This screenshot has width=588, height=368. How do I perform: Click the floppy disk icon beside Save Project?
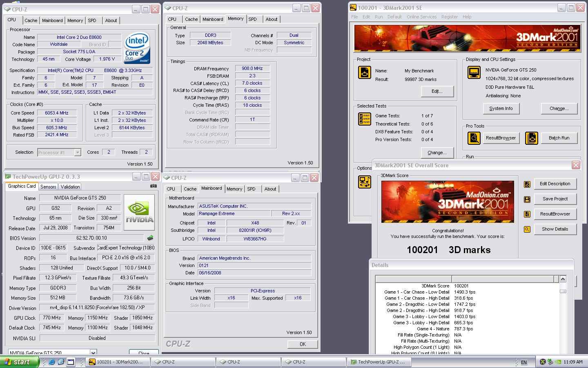[527, 199]
